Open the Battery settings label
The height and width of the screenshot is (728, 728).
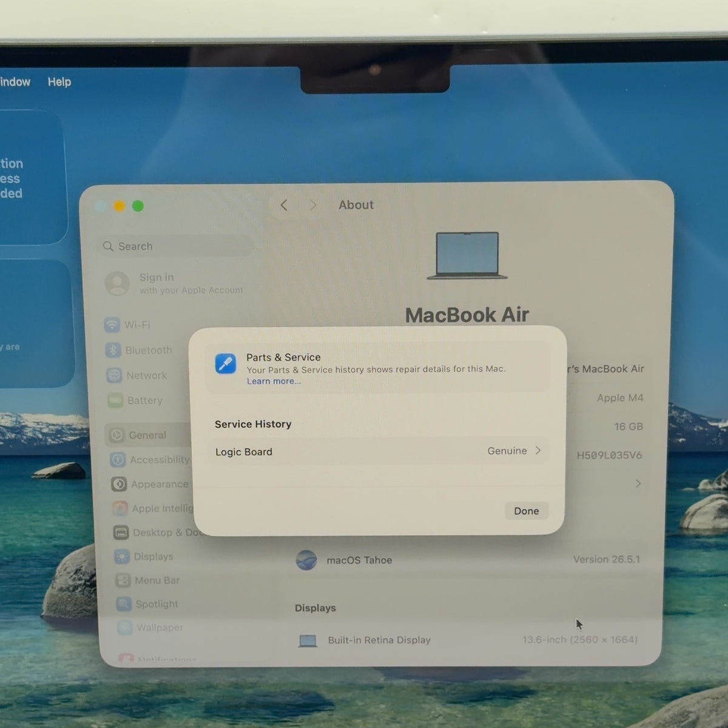145,400
